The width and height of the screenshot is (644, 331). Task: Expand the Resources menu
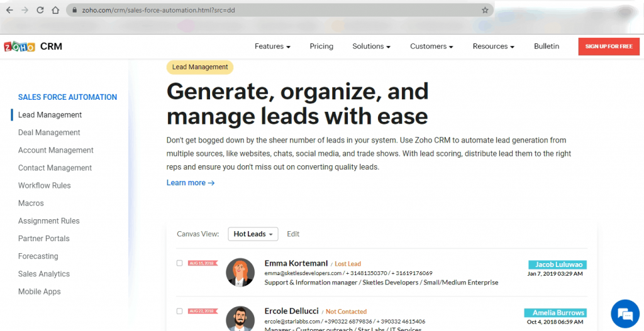pyautogui.click(x=493, y=46)
